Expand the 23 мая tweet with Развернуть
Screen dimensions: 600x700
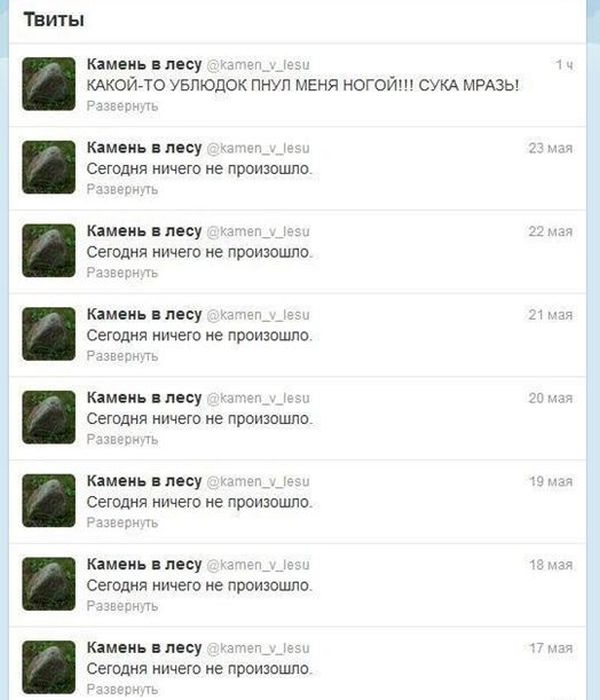122,190
